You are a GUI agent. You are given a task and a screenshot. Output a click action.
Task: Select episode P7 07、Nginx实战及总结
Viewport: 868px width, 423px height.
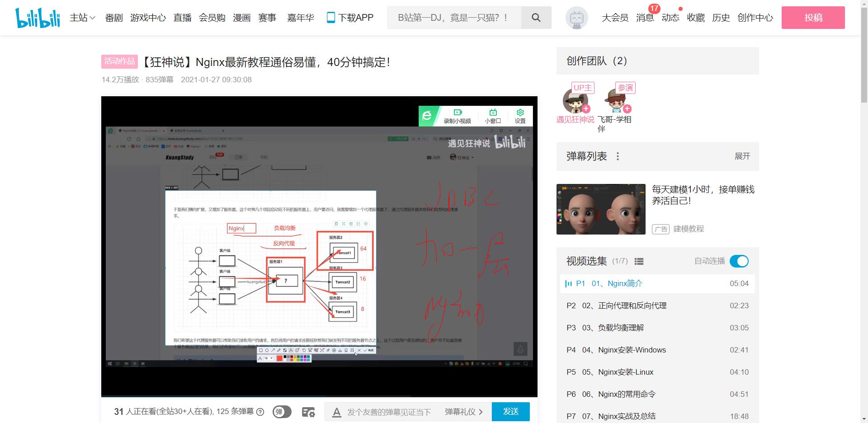pyautogui.click(x=657, y=416)
